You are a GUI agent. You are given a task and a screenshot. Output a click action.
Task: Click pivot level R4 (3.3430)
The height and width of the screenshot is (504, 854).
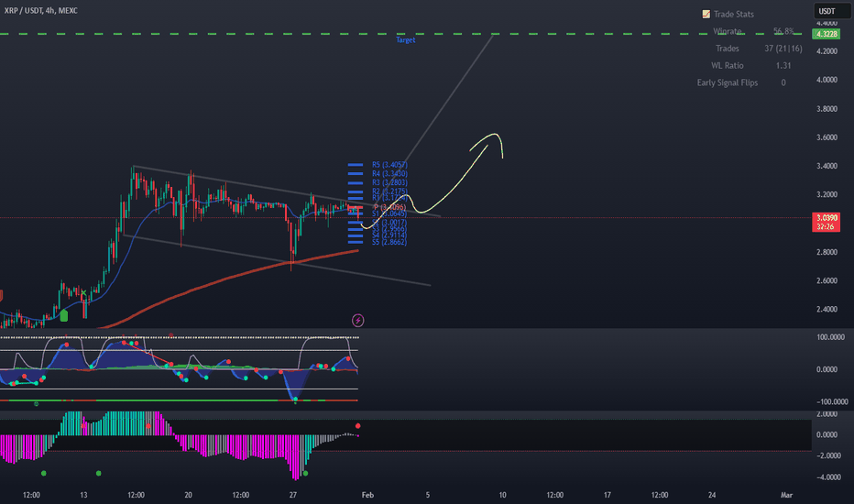coord(389,174)
